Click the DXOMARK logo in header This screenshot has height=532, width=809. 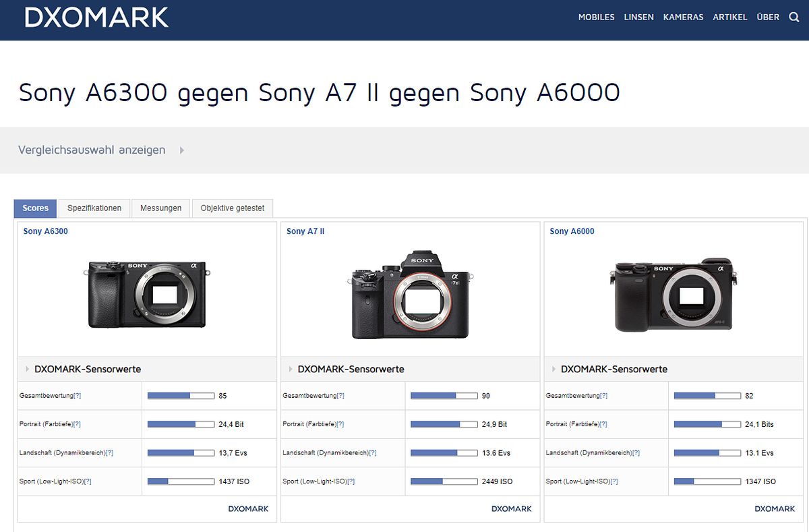[x=96, y=18]
